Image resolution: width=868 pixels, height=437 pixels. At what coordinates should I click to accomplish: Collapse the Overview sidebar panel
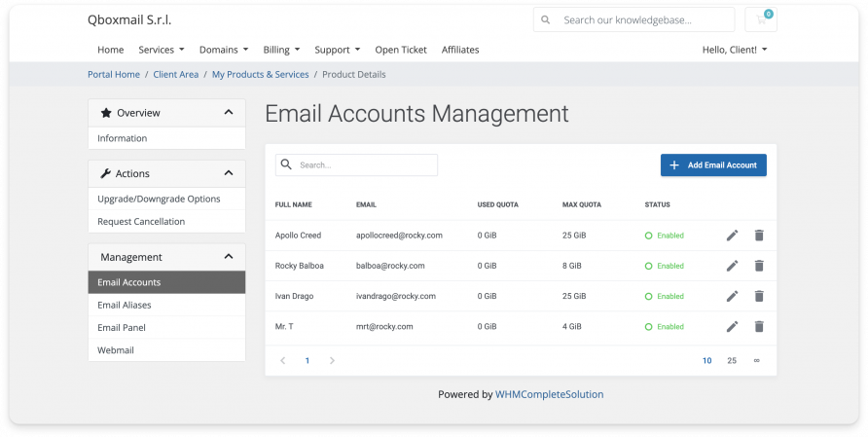coord(229,113)
